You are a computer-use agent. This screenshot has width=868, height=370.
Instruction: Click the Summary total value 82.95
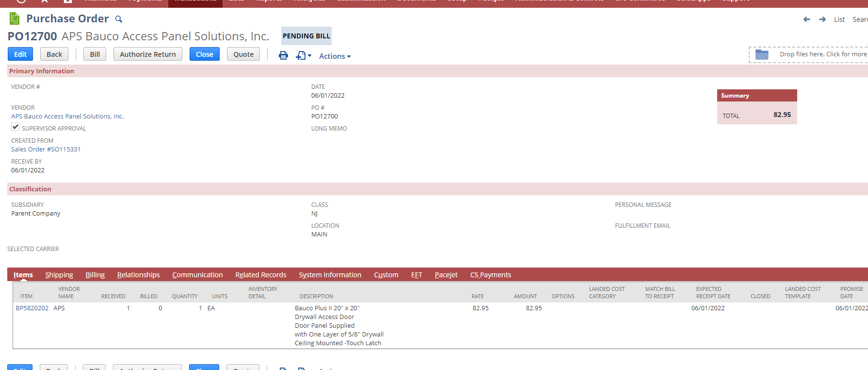pyautogui.click(x=782, y=115)
